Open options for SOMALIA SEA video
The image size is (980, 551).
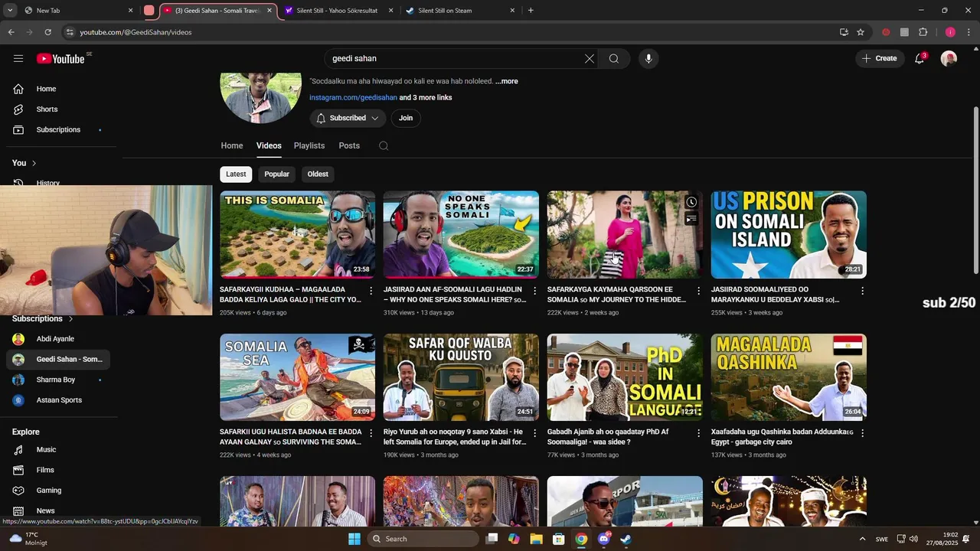pos(371,433)
